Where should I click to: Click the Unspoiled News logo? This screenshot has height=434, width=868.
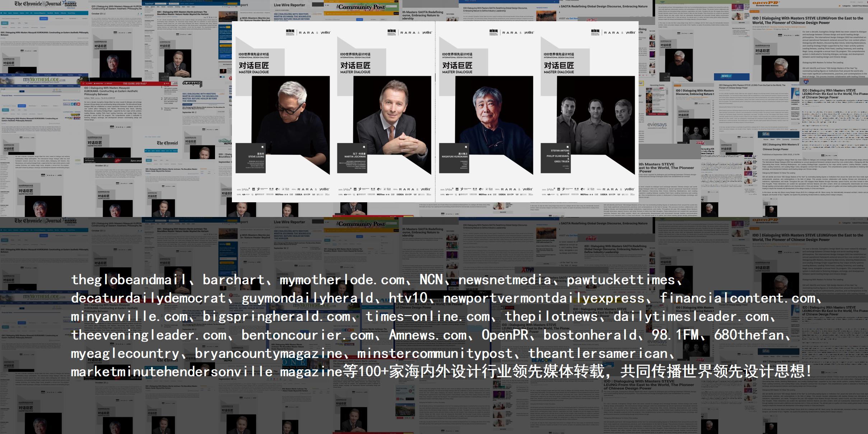point(225,142)
